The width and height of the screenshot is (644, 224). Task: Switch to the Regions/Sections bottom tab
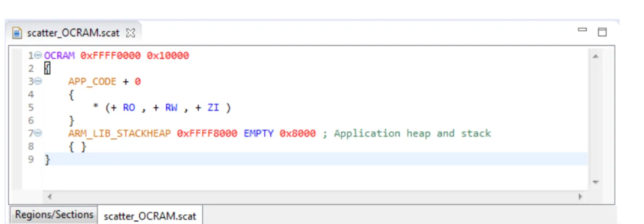(54, 214)
